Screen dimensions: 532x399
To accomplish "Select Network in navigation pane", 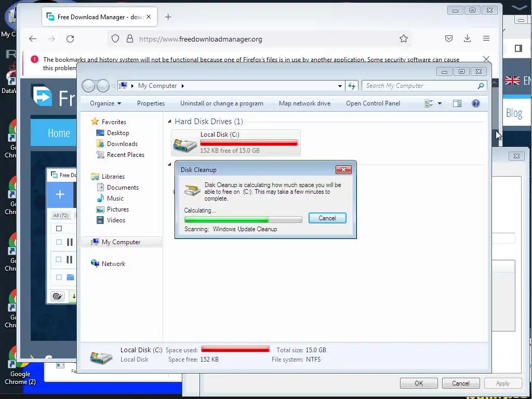I will point(108,263).
